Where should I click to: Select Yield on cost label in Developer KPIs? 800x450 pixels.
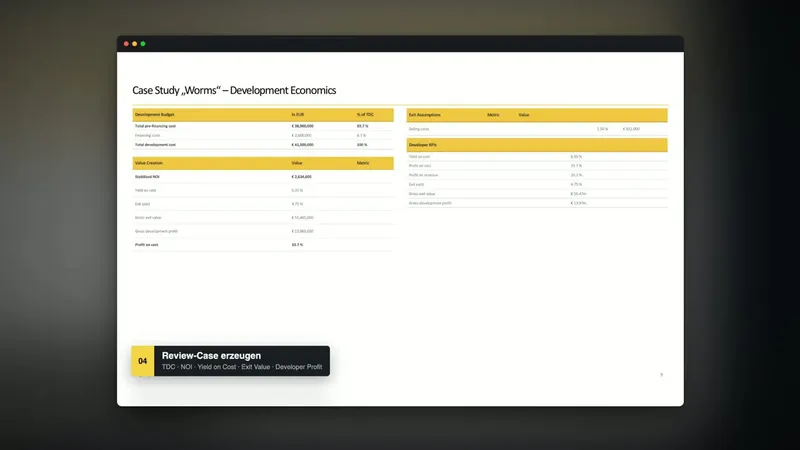pyautogui.click(x=419, y=157)
